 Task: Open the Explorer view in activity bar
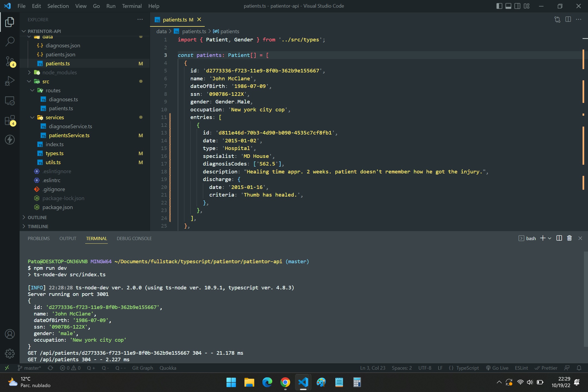point(10,22)
